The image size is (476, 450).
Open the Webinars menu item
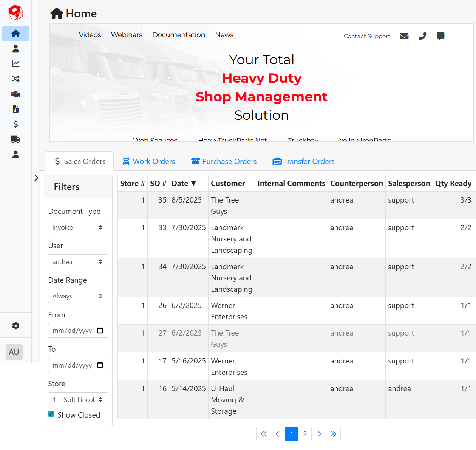point(127,34)
